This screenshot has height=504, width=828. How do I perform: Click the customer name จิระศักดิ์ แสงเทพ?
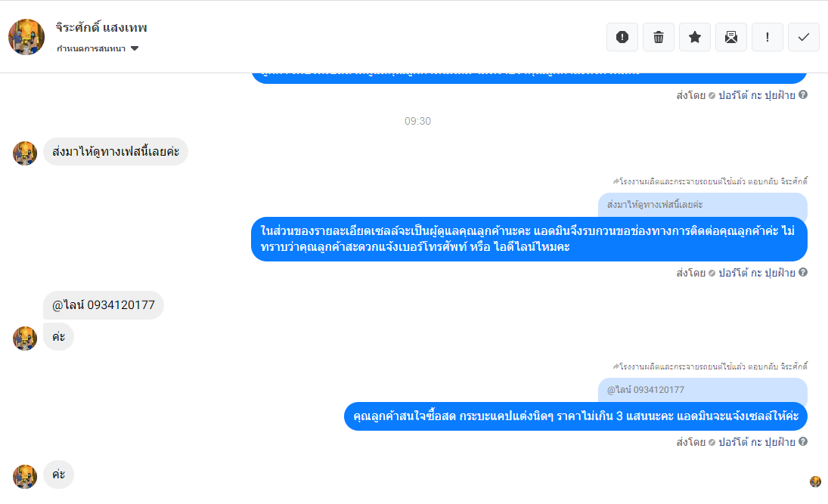tap(101, 27)
